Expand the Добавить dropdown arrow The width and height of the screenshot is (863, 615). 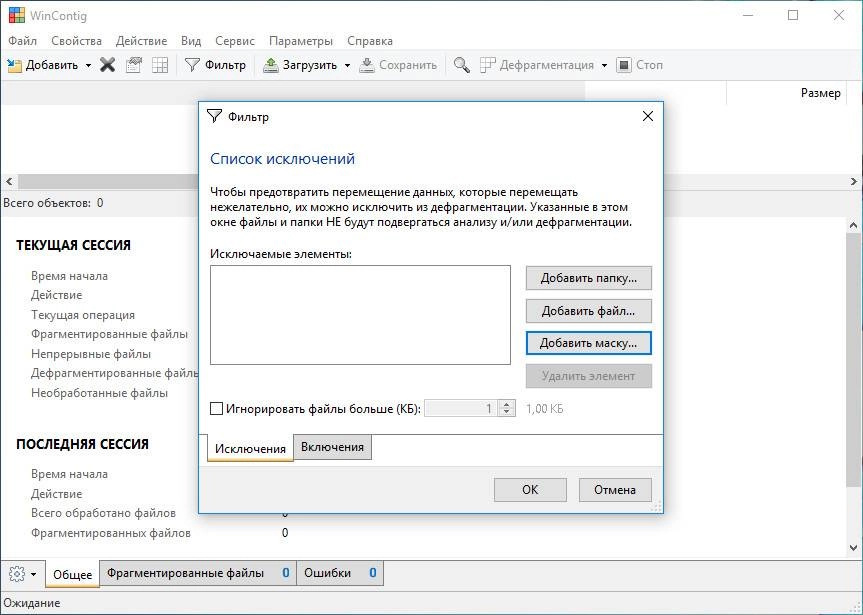pyautogui.click(x=88, y=65)
